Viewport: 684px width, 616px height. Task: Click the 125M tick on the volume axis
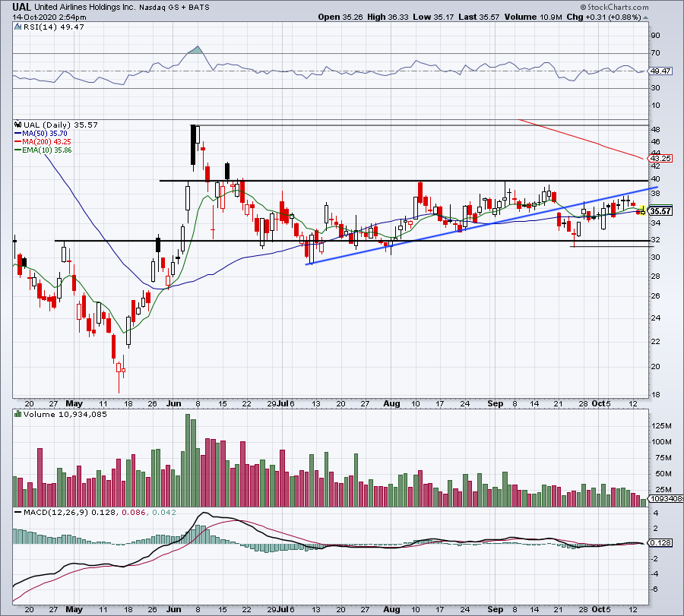pos(661,425)
